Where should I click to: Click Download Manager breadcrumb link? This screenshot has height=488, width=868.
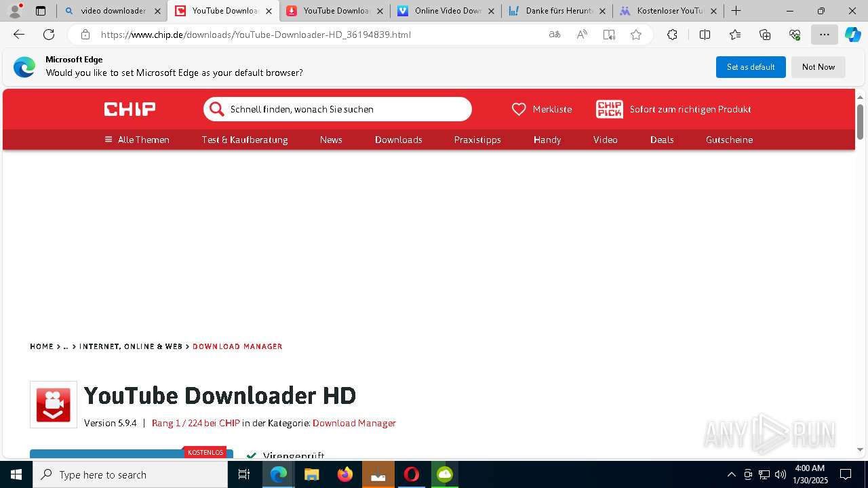237,346
